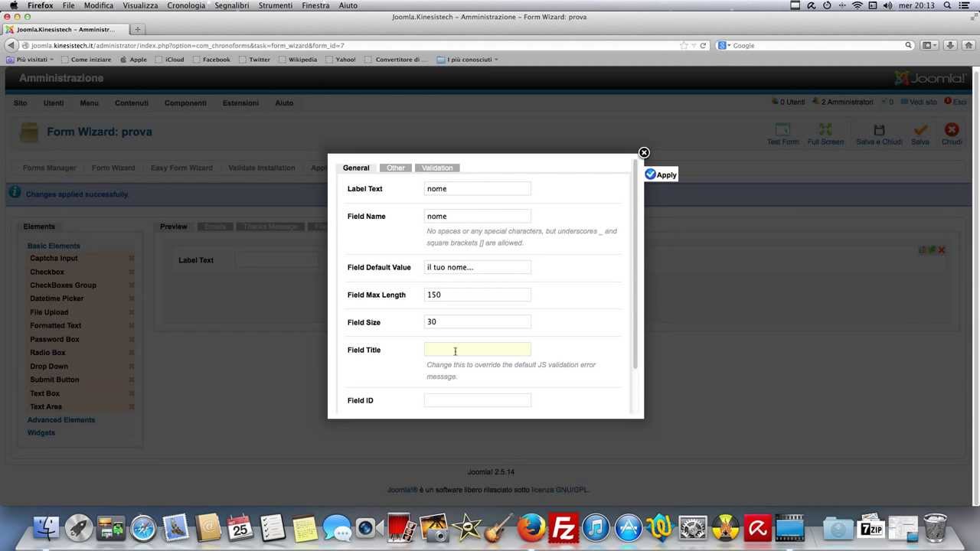Viewport: 980px width, 551px height.
Task: Open the Apple menu
Action: [x=13, y=5]
